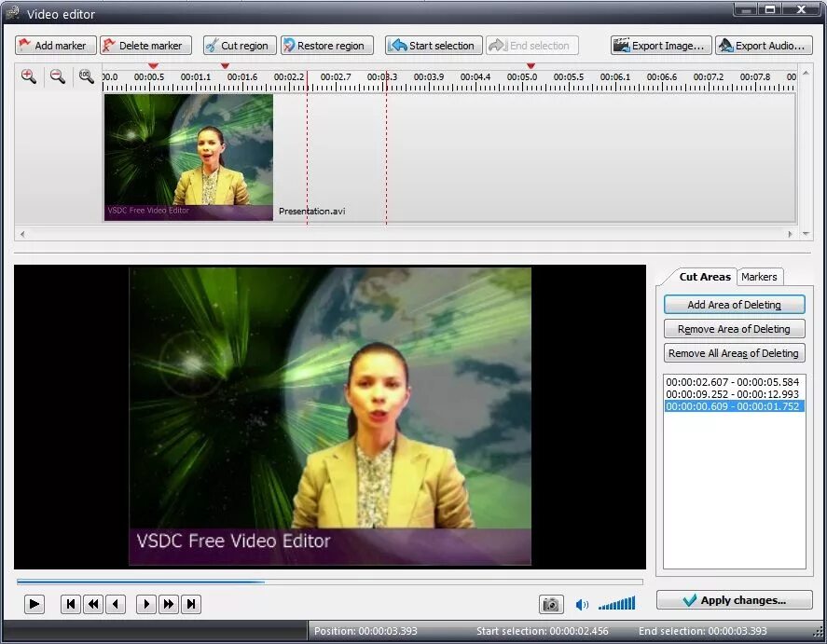Click Start selection status text
Screen dimensions: 827x644
543,631
